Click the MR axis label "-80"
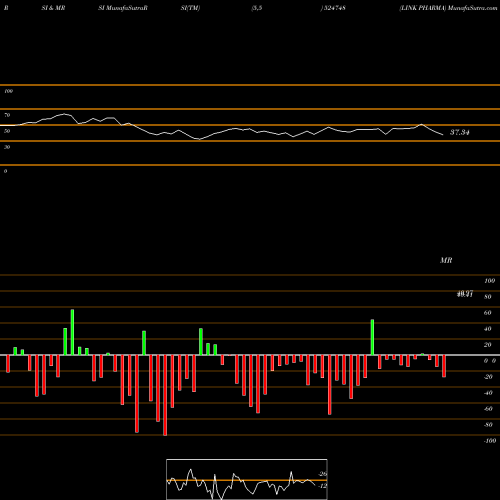The height and width of the screenshot is (500, 500). 488,425
